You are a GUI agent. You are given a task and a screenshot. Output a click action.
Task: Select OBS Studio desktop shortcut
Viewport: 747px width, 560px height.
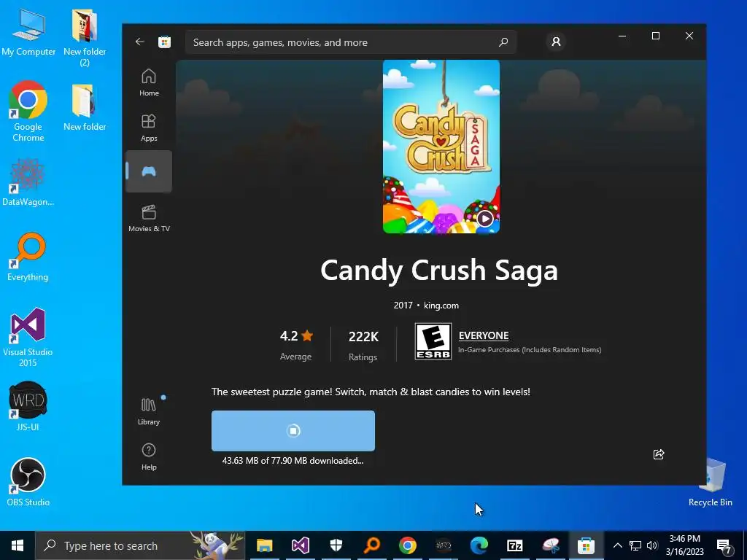click(28, 482)
